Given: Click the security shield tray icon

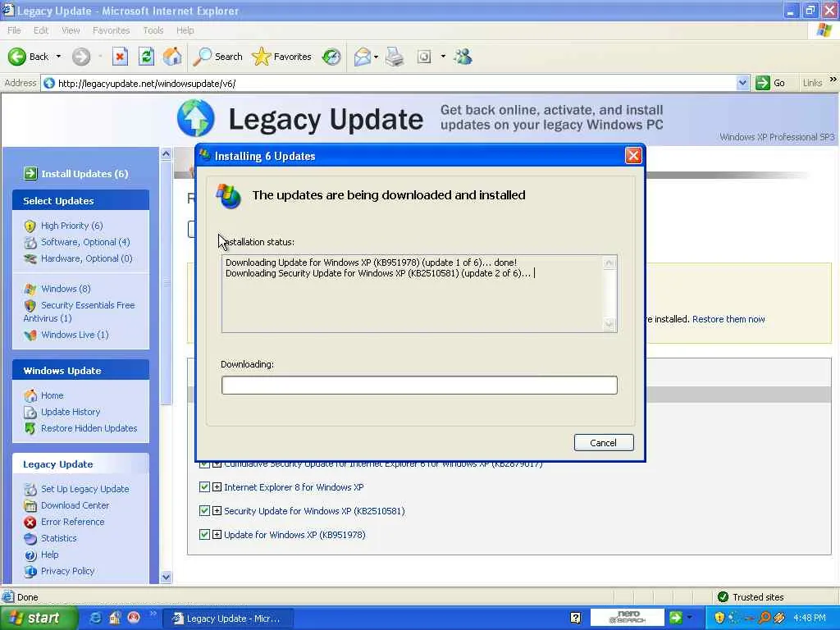Looking at the screenshot, I should point(719,618).
